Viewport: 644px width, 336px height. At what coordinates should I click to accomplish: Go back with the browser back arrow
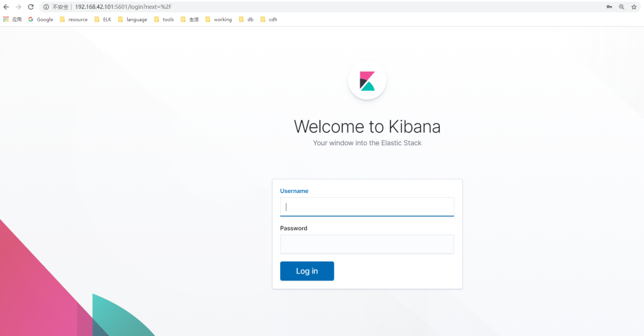coord(6,7)
